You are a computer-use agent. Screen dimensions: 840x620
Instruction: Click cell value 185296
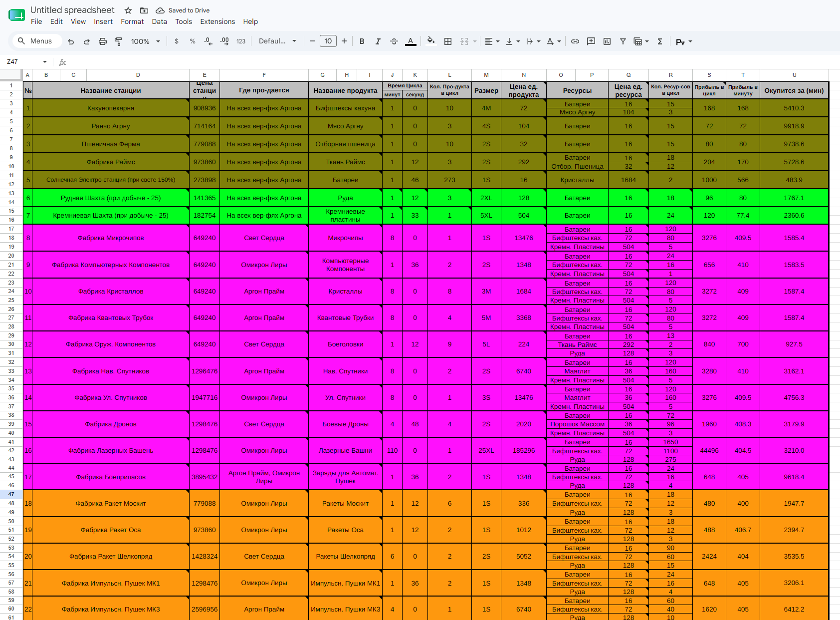click(524, 450)
